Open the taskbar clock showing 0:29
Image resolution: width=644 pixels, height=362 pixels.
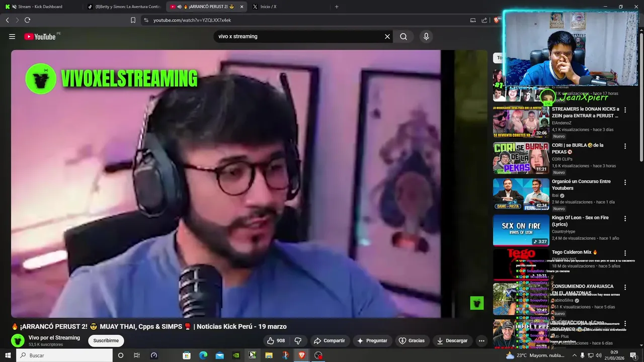[614, 355]
